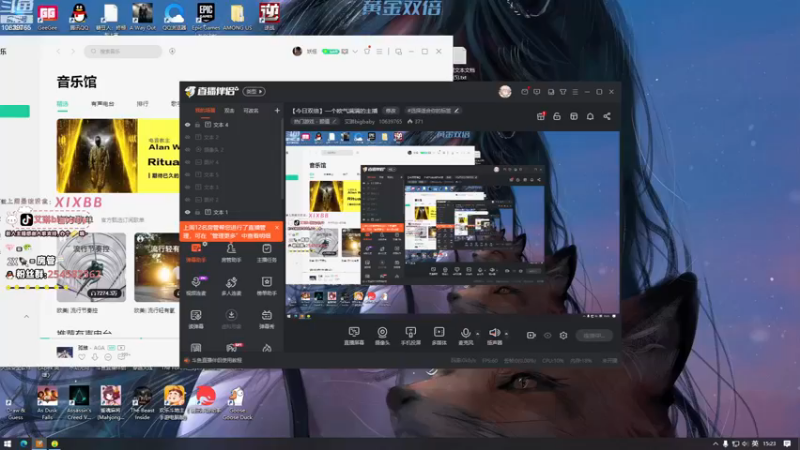Viewport: 800px width, 450px height.
Task: Toggle lock on 文本 1 layer
Action: click(197, 212)
